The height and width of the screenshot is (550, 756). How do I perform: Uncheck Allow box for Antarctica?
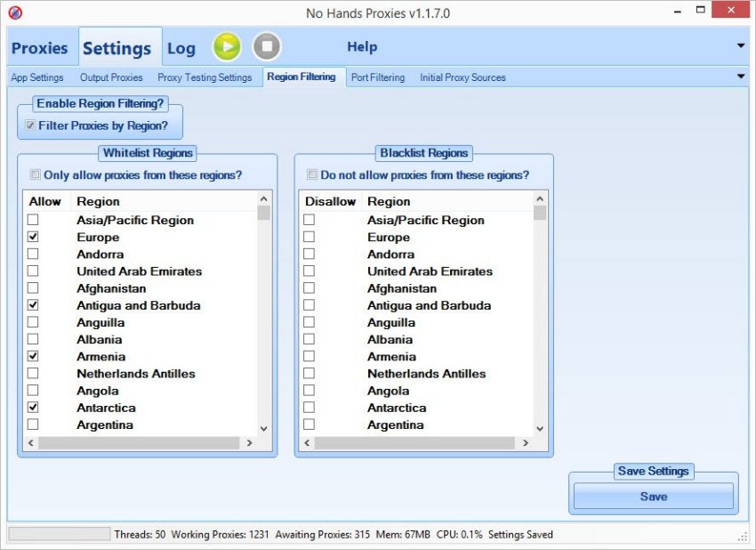click(x=33, y=408)
